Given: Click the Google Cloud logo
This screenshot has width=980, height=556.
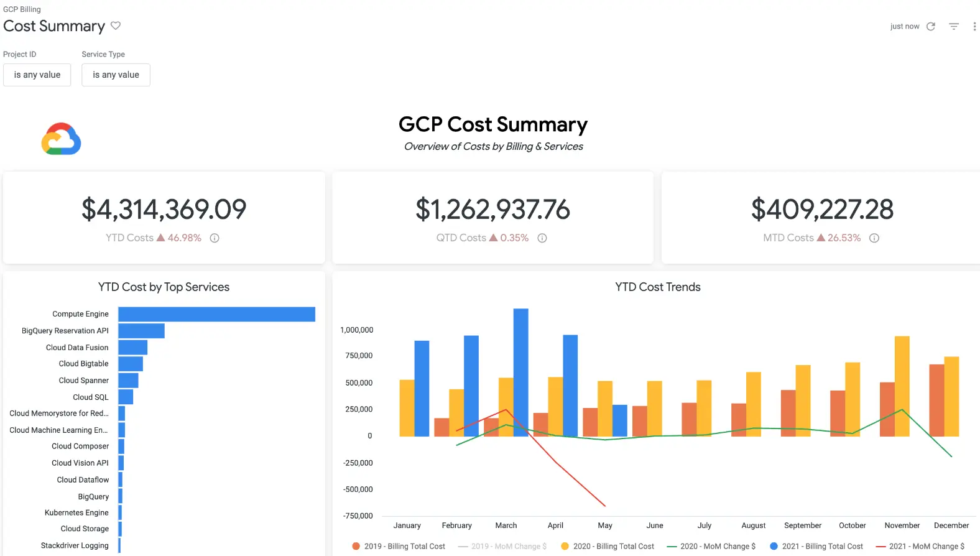Looking at the screenshot, I should click(61, 139).
